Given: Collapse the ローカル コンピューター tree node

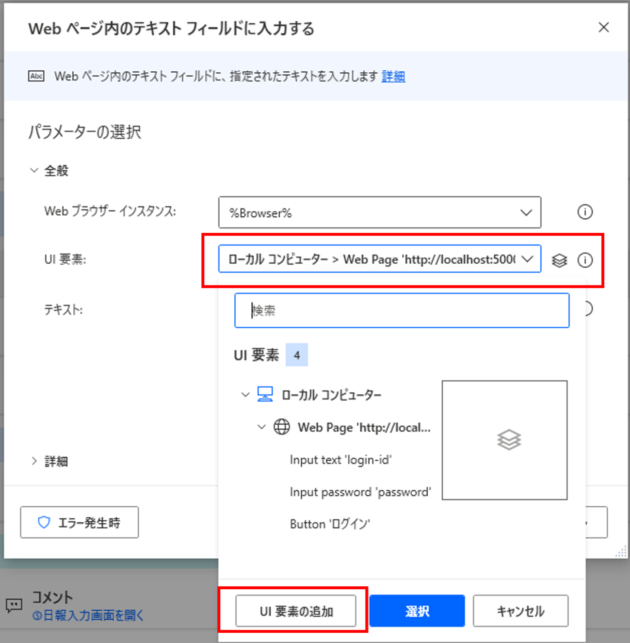Looking at the screenshot, I should click(245, 395).
